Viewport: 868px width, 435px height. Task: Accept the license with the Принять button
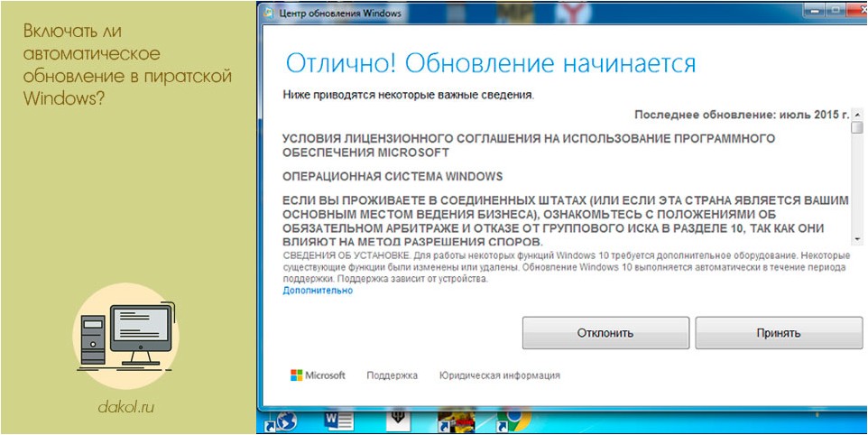(x=779, y=333)
